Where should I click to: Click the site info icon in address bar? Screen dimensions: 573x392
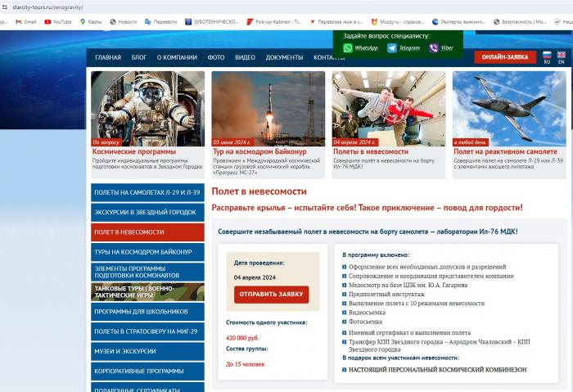5,7
